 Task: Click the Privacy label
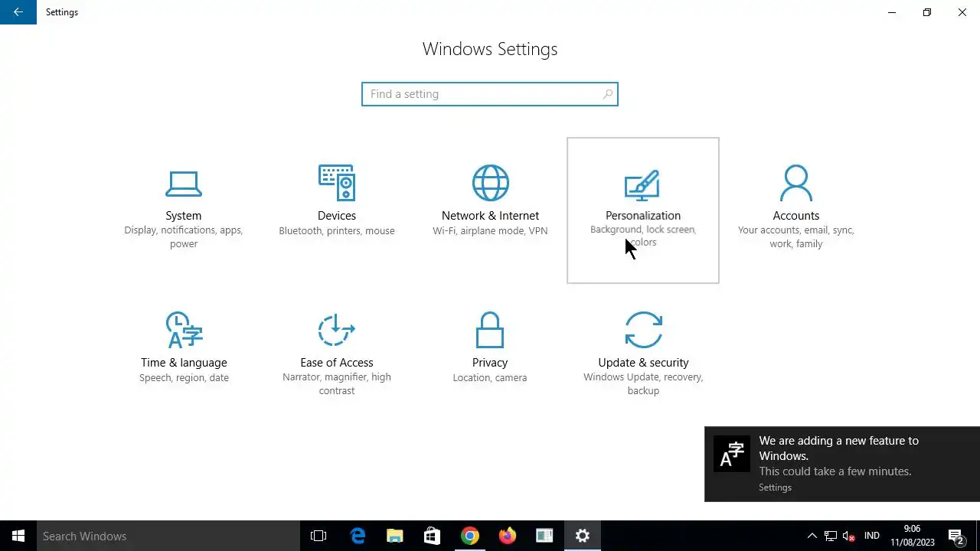click(490, 363)
